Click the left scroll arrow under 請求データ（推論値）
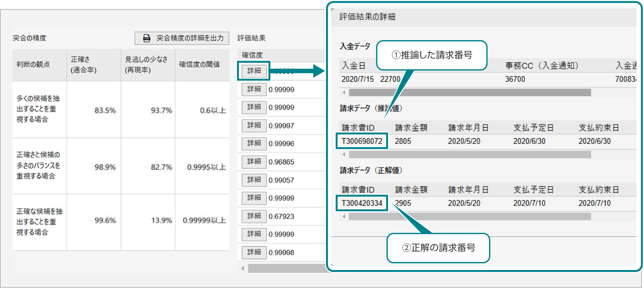Image resolution: width=644 pixels, height=288 pixels. click(x=344, y=154)
